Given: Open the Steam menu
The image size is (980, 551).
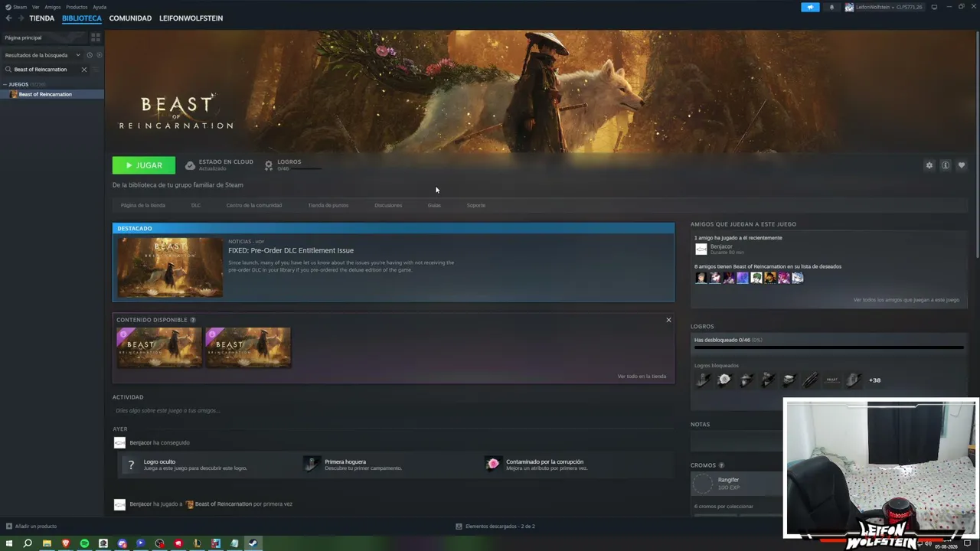Looking at the screenshot, I should [x=16, y=7].
